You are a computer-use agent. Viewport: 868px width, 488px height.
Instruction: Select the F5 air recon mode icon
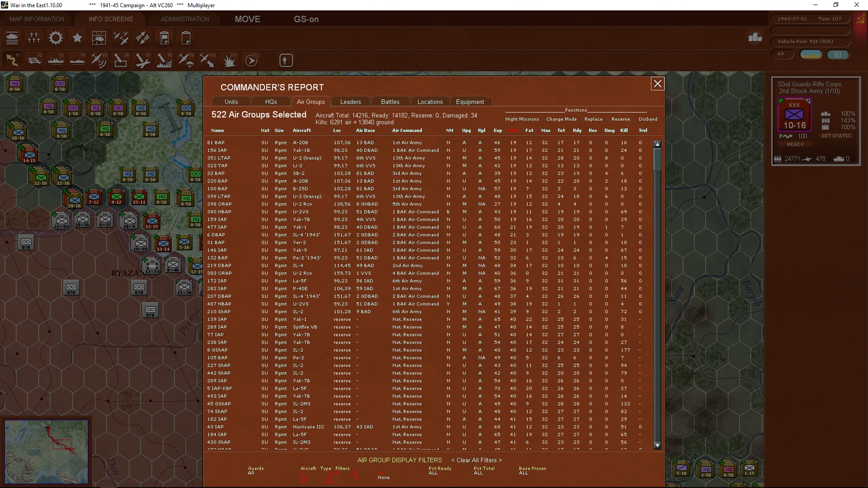(x=99, y=60)
